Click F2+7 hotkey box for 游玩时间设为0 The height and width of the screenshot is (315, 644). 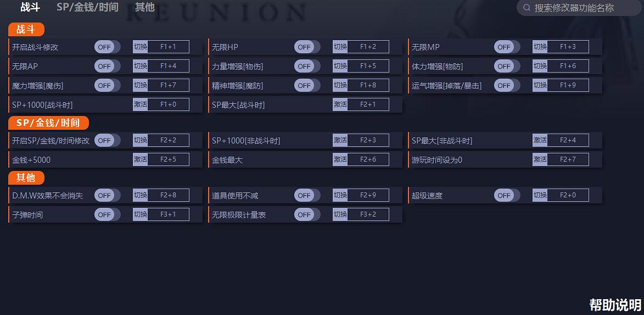tap(568, 159)
